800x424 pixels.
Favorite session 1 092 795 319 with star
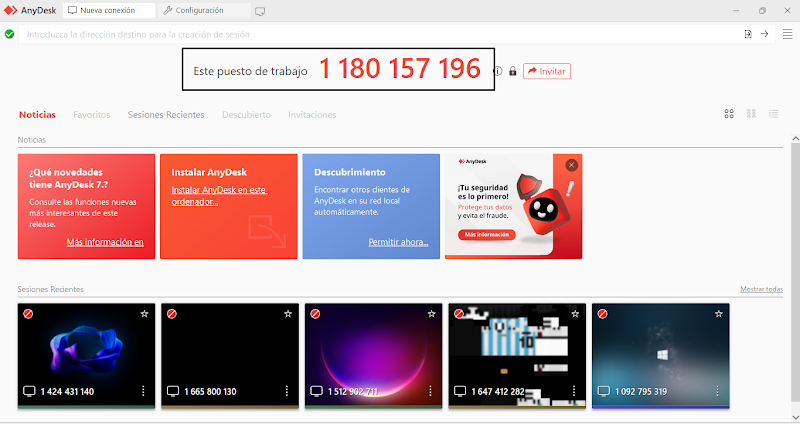[x=719, y=314]
